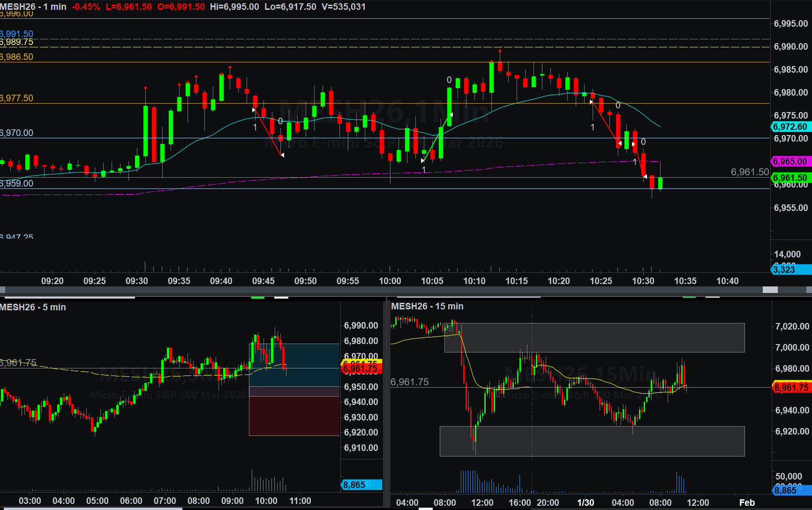Image resolution: width=812 pixels, height=510 pixels.
Task: Click the blue 3,323 volume tag
Action: 790,270
